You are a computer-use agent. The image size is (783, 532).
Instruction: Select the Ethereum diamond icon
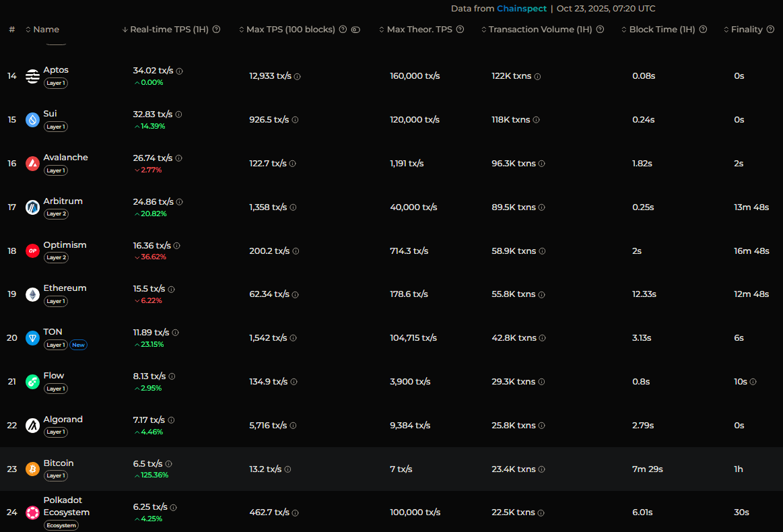32,294
